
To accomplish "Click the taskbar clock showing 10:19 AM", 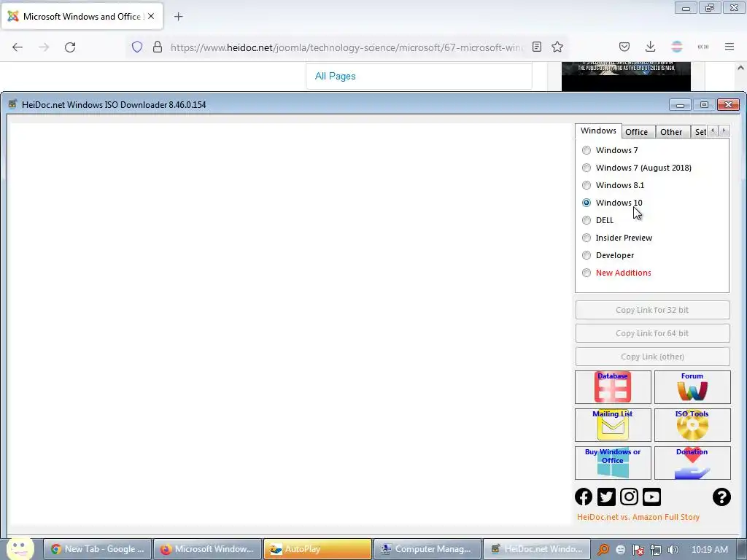I will 709,550.
